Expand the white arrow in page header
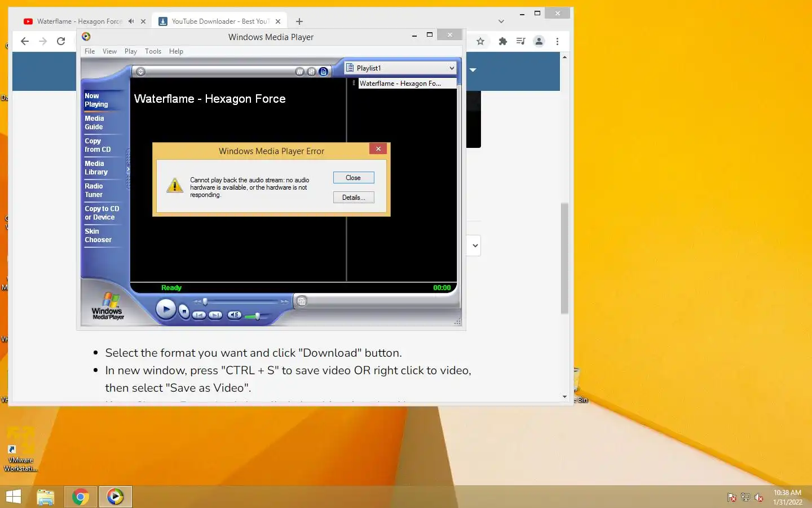The image size is (812, 508). 473,70
